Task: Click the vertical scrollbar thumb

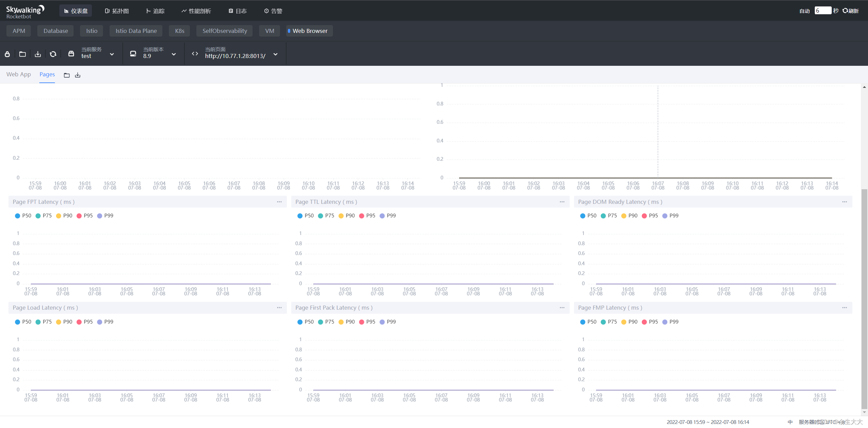Action: 864,298
